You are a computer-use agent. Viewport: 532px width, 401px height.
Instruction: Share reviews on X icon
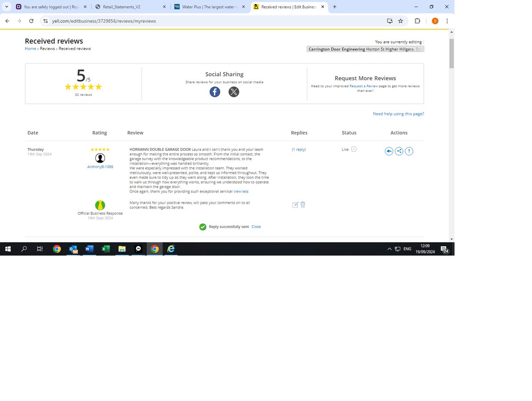234,92
